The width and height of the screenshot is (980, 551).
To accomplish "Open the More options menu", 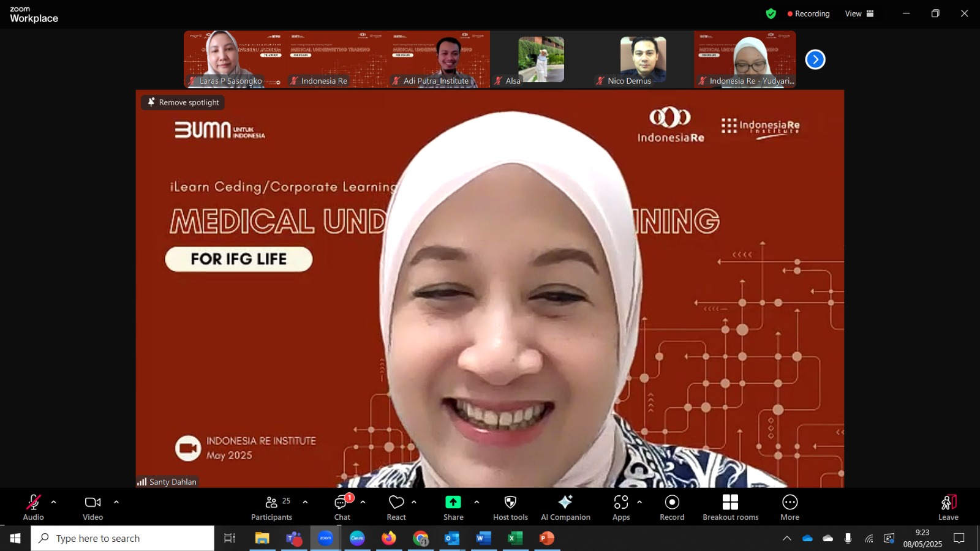I will 790,508.
